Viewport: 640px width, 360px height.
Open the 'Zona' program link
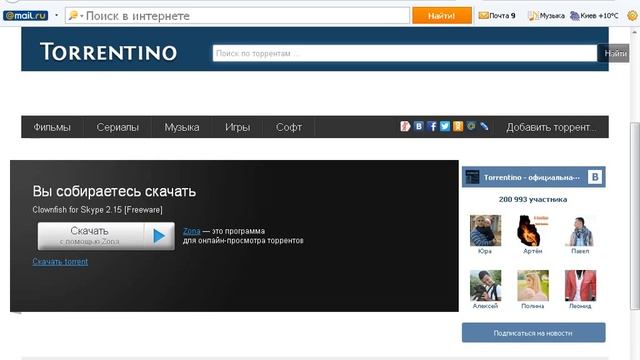(191, 231)
